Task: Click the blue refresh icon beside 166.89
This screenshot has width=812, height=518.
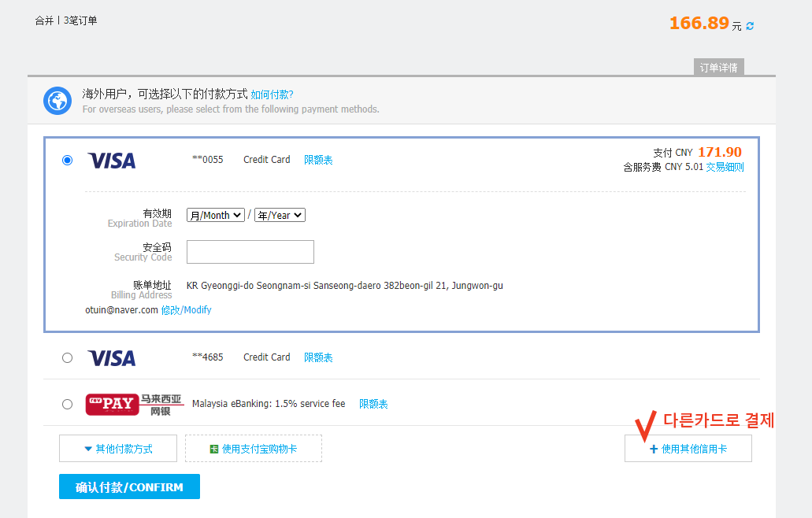Action: point(750,25)
